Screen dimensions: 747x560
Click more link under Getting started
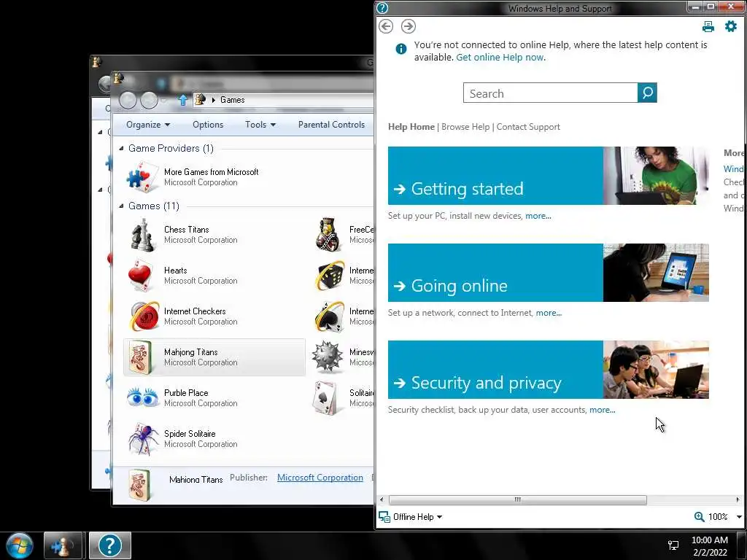coord(538,216)
